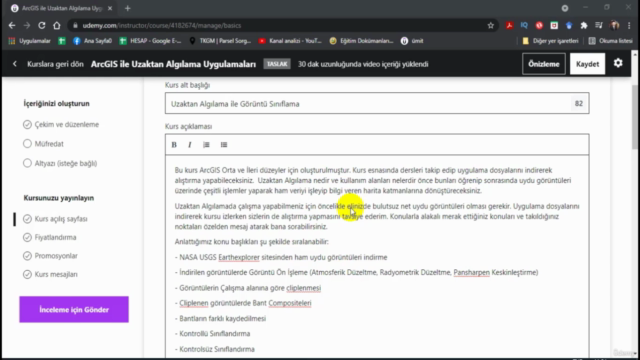Select the Promosyonlar step
This screenshot has height=360, width=640.
coord(51,256)
